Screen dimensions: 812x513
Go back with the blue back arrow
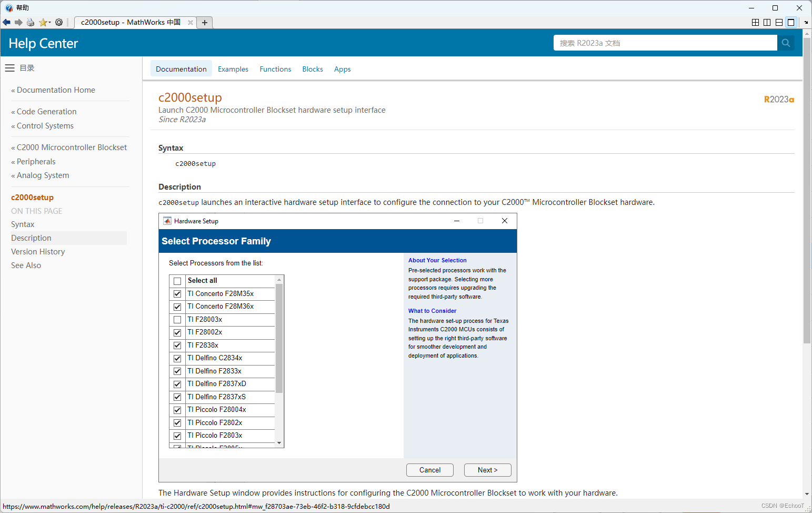(x=6, y=22)
